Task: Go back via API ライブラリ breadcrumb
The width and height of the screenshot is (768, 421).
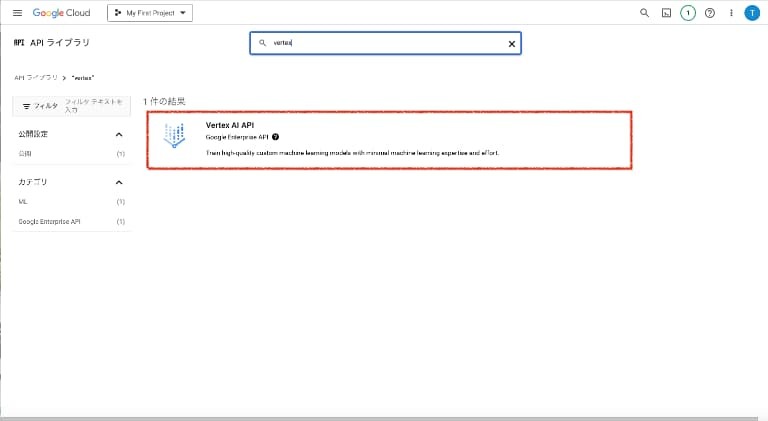Action: [36, 78]
